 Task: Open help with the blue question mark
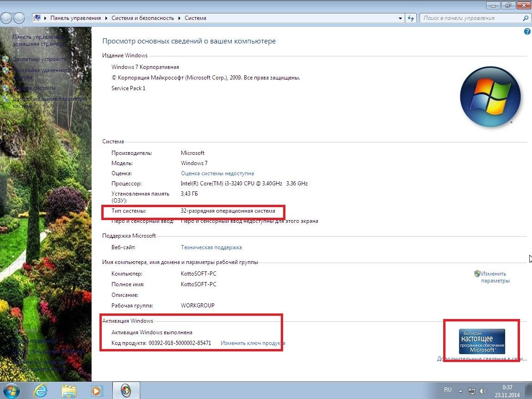527,31
